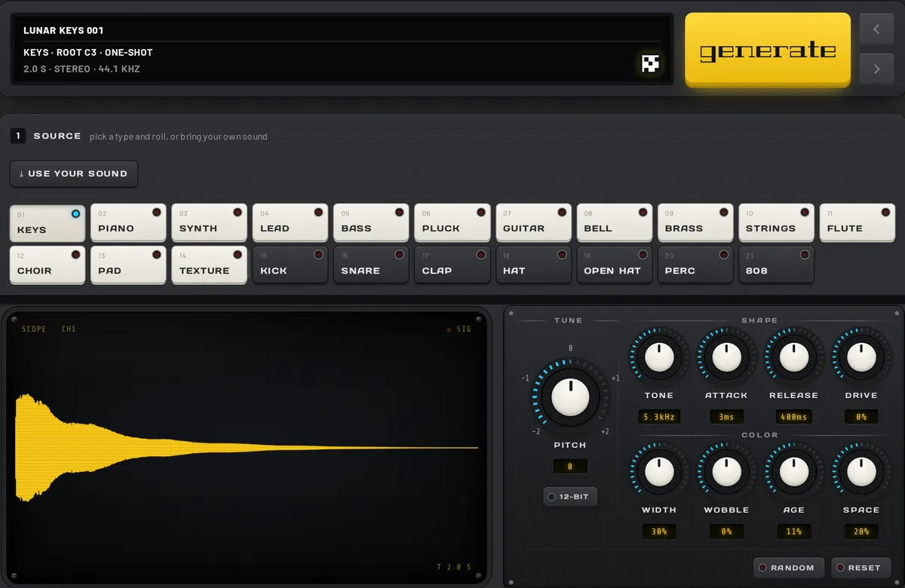Click the sample name LUNAR KEYS 001
Viewport: 905px width, 588px height.
pos(63,30)
